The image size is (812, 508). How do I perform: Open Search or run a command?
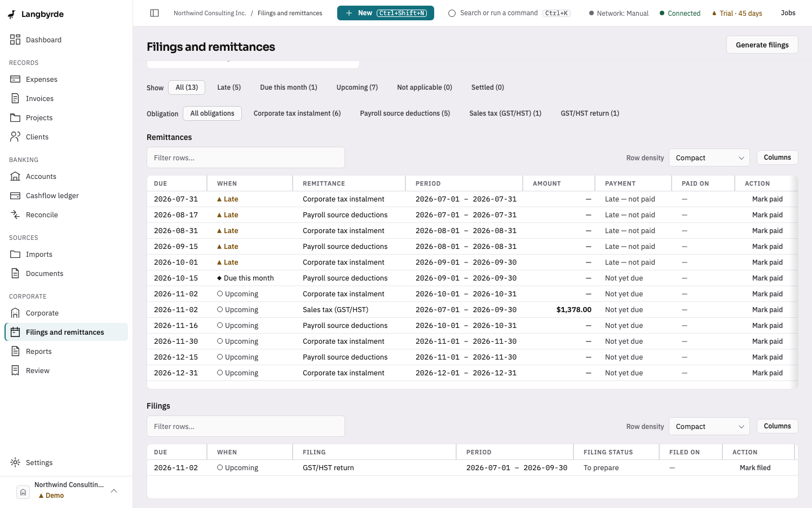[x=509, y=13]
